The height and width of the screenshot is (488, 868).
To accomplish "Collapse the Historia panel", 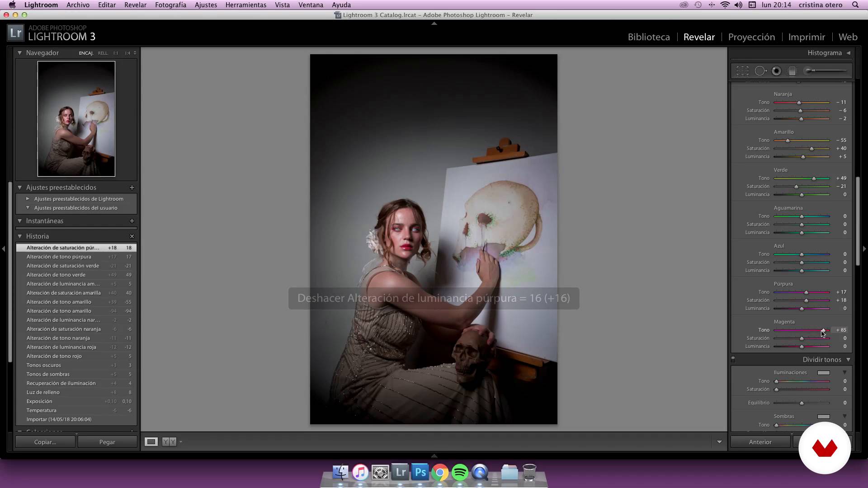I will point(20,236).
